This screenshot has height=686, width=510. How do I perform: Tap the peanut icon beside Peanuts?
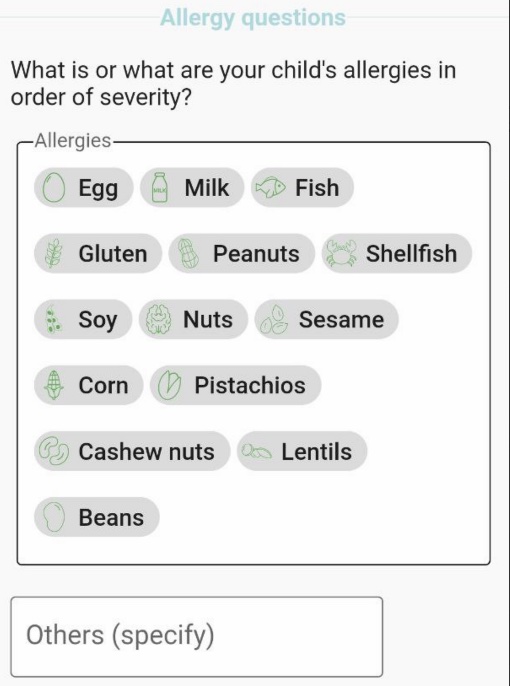point(188,253)
